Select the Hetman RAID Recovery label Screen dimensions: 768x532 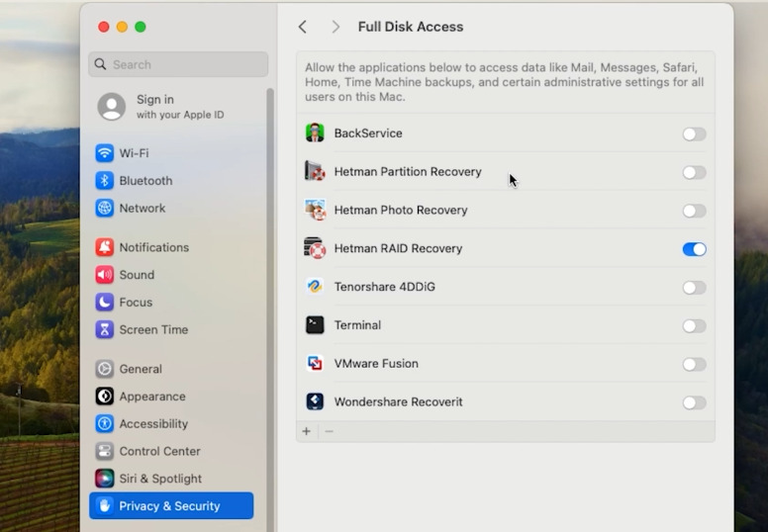point(398,248)
